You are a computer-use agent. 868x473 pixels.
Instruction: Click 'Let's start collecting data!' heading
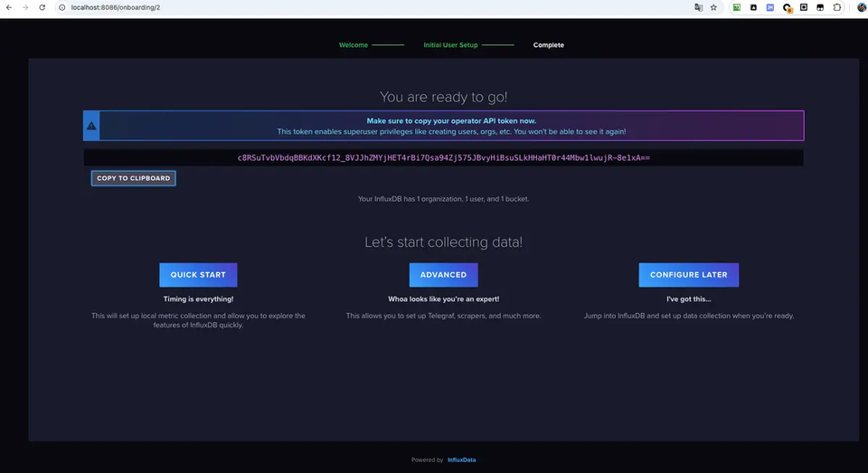click(443, 242)
